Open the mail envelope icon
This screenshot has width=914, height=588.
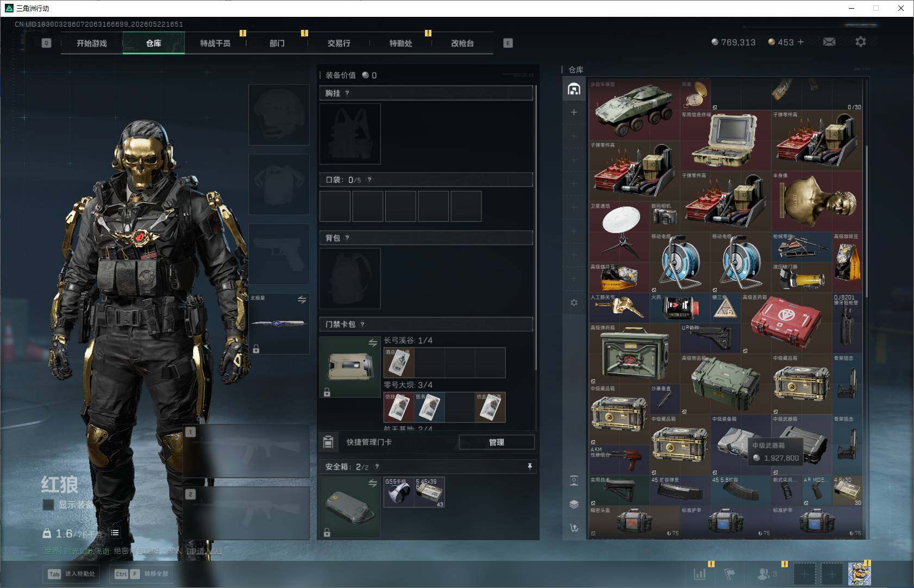(x=829, y=42)
